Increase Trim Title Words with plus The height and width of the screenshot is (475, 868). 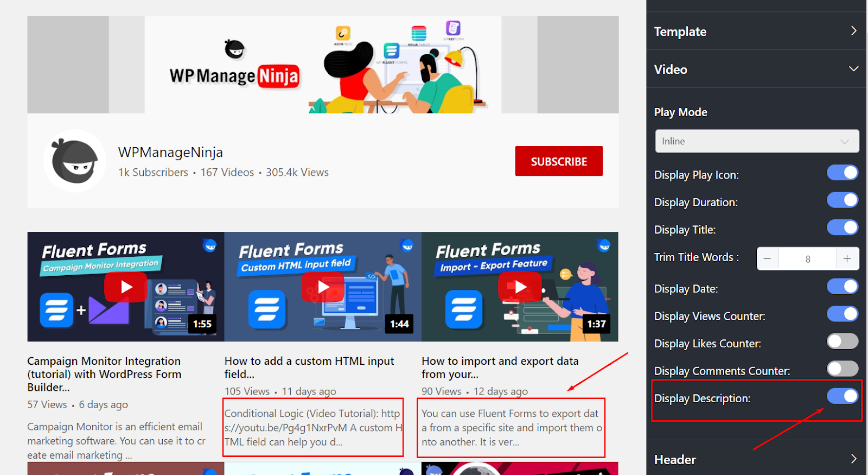click(x=847, y=259)
